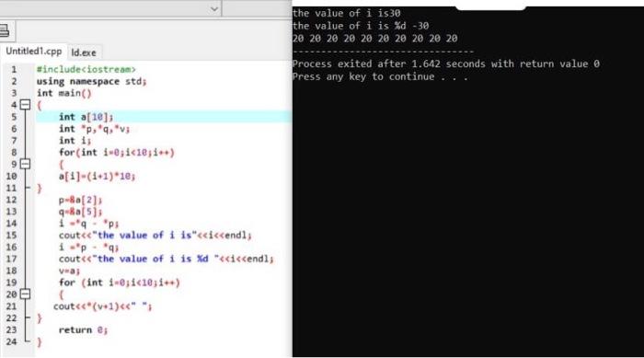The width and height of the screenshot is (644, 358).
Task: Collapse main function fold at line 4
Action: tap(26, 105)
